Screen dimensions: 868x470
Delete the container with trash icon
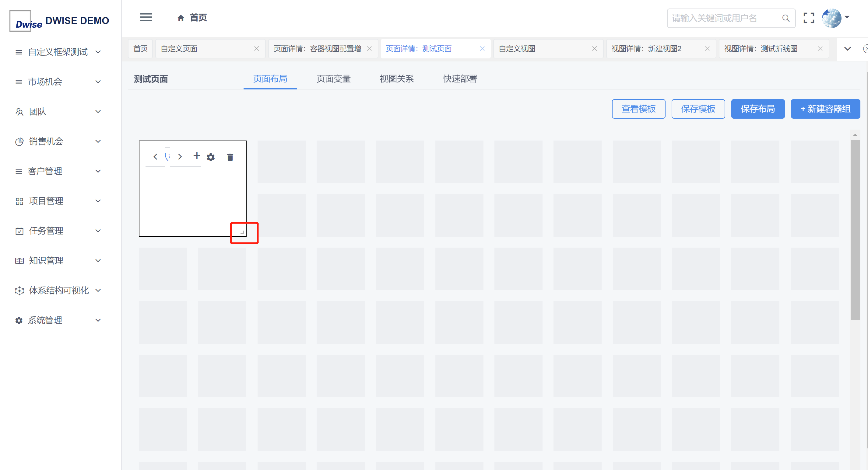tap(230, 157)
